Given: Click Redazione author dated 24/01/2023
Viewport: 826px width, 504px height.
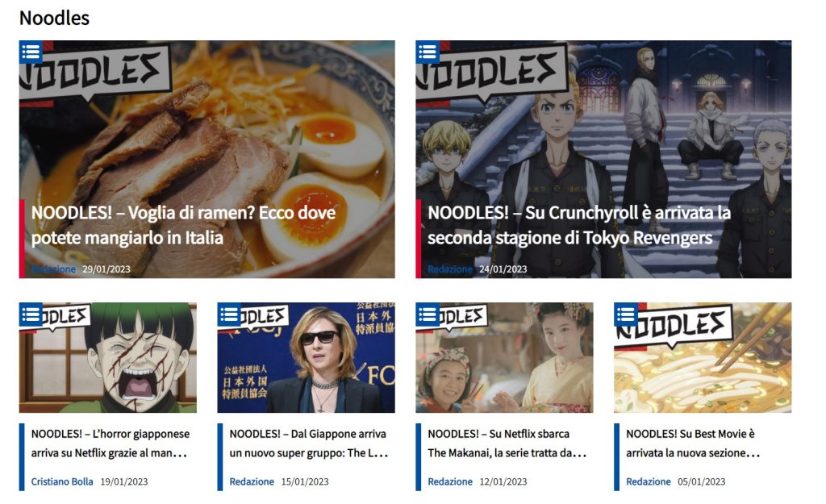Looking at the screenshot, I should pyautogui.click(x=450, y=269).
